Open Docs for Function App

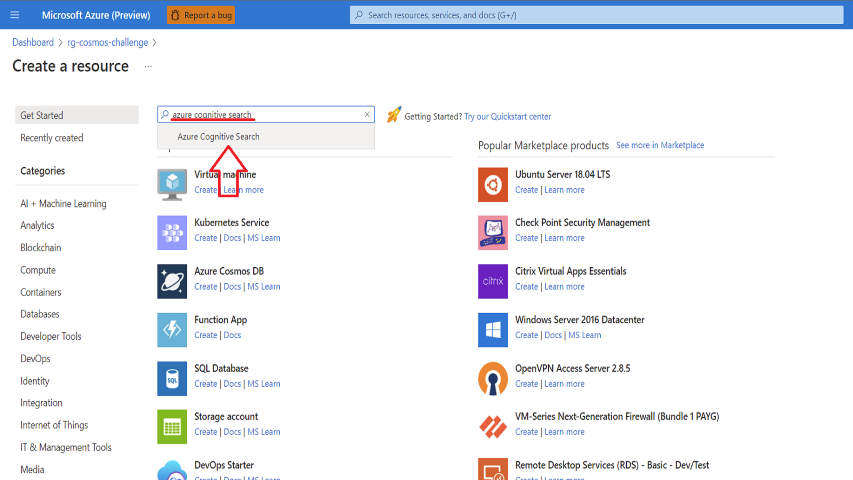pos(232,335)
